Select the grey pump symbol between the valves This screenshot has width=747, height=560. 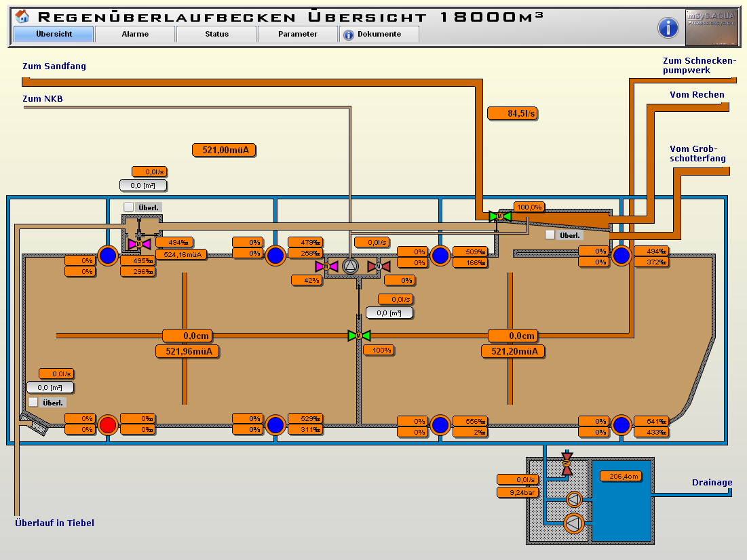(350, 266)
